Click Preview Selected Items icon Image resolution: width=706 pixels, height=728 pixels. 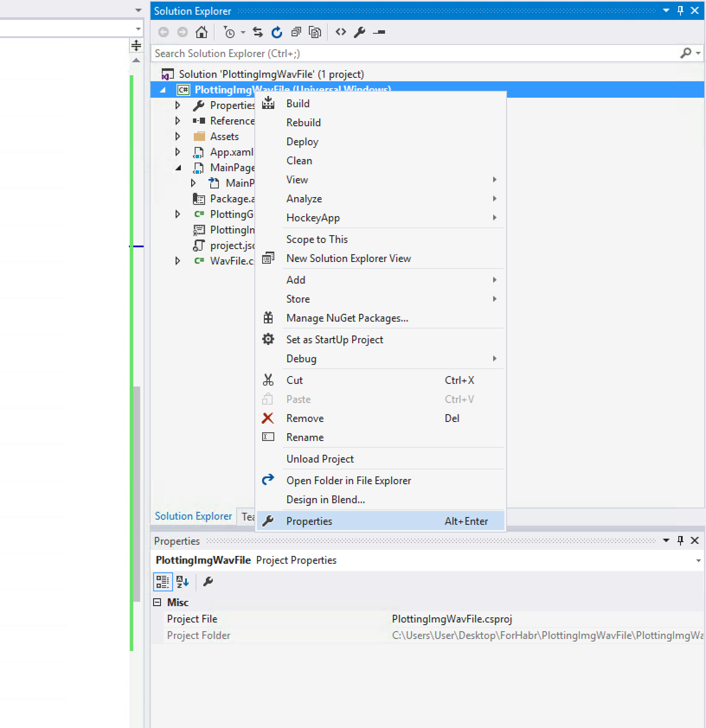pos(379,32)
